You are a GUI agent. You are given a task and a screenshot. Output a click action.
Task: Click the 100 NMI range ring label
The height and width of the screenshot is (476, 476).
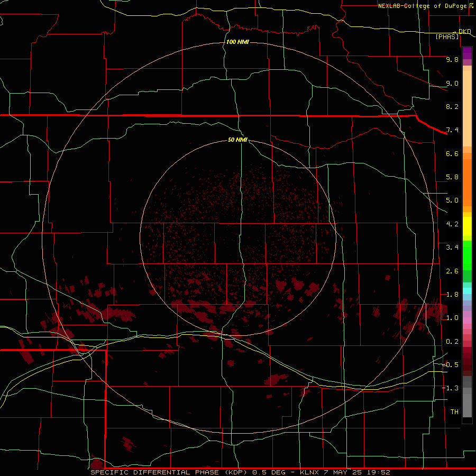coord(237,42)
